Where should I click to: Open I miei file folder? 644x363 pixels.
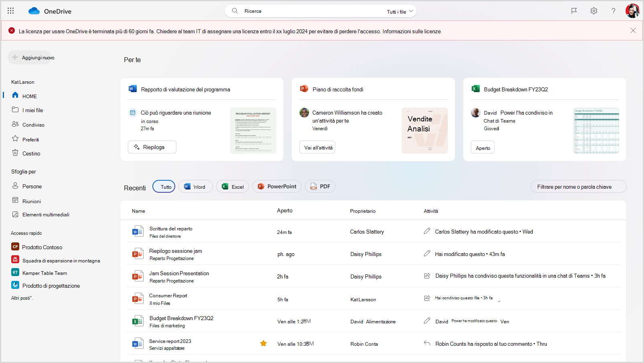28,110
